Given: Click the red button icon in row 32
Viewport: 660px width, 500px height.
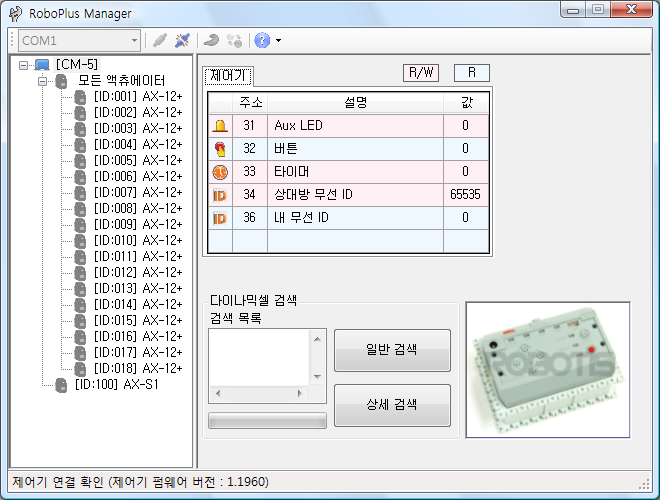Looking at the screenshot, I should tap(219, 149).
